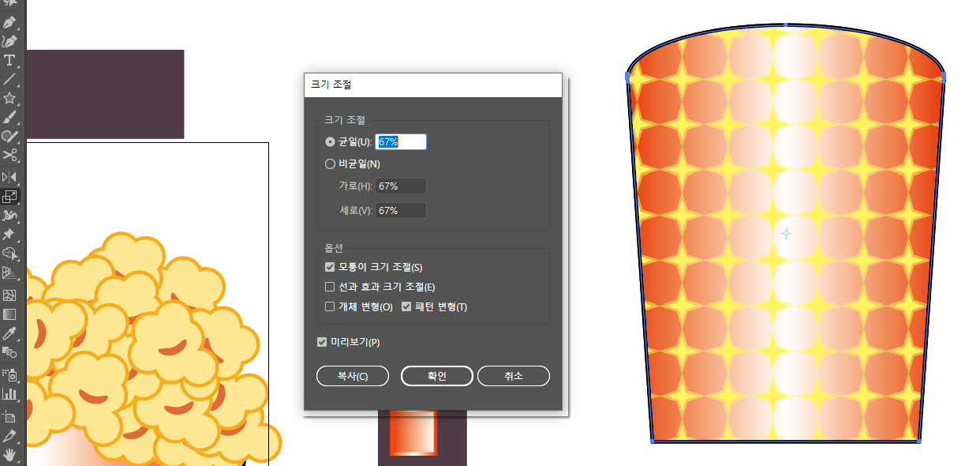
Task: Select the Curvature tool
Action: pyautogui.click(x=9, y=41)
